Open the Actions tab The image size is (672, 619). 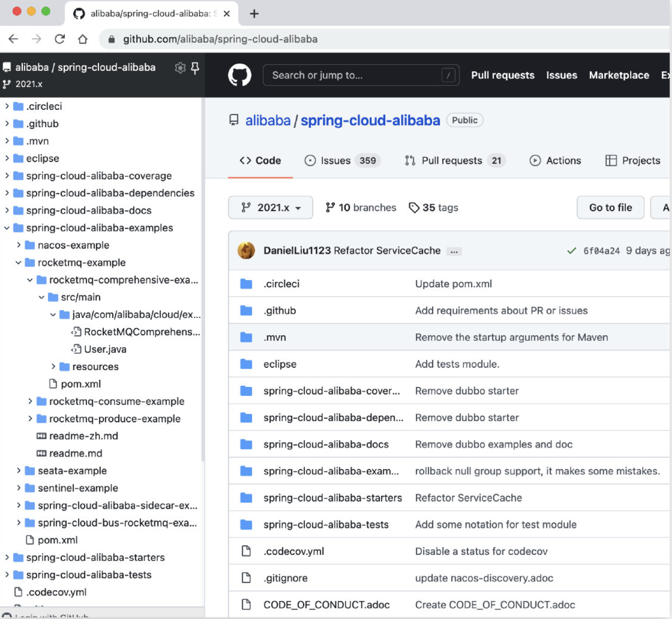click(x=555, y=160)
